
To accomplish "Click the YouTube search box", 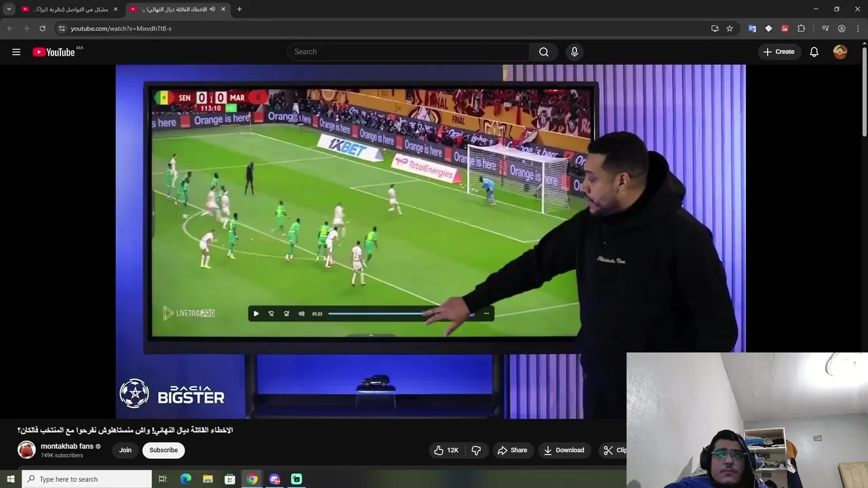I will click(408, 52).
